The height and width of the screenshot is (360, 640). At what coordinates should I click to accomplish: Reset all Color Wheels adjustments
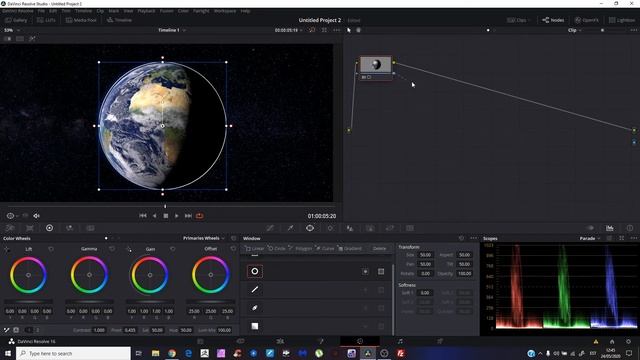[x=233, y=238]
